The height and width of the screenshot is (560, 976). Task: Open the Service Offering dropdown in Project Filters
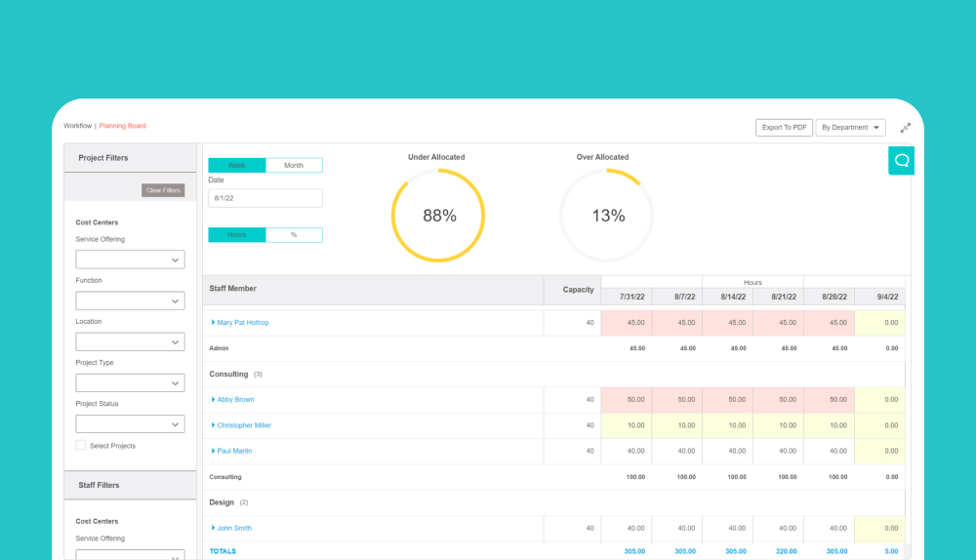[x=130, y=260]
